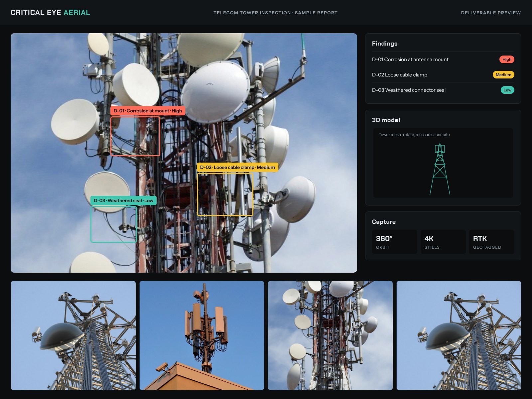The image size is (532, 399).
Task: Click the Tower mesh rotate, measure, annotate caption
Action: click(414, 135)
